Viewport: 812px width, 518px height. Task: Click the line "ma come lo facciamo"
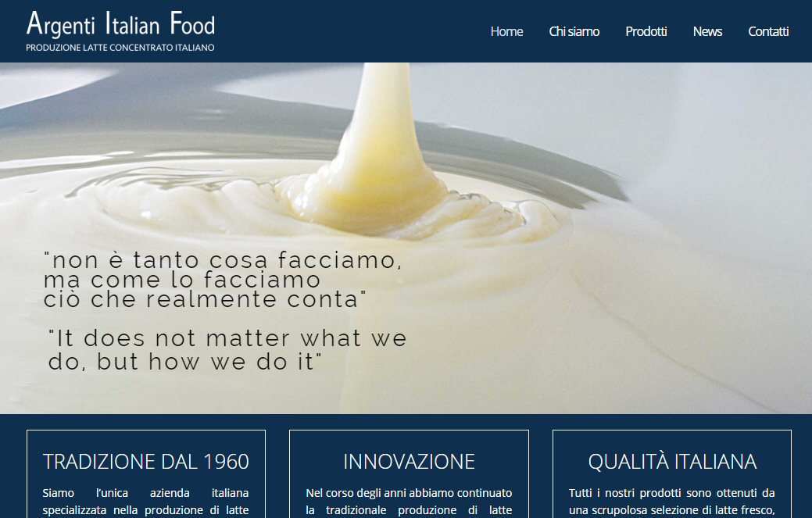(x=182, y=280)
